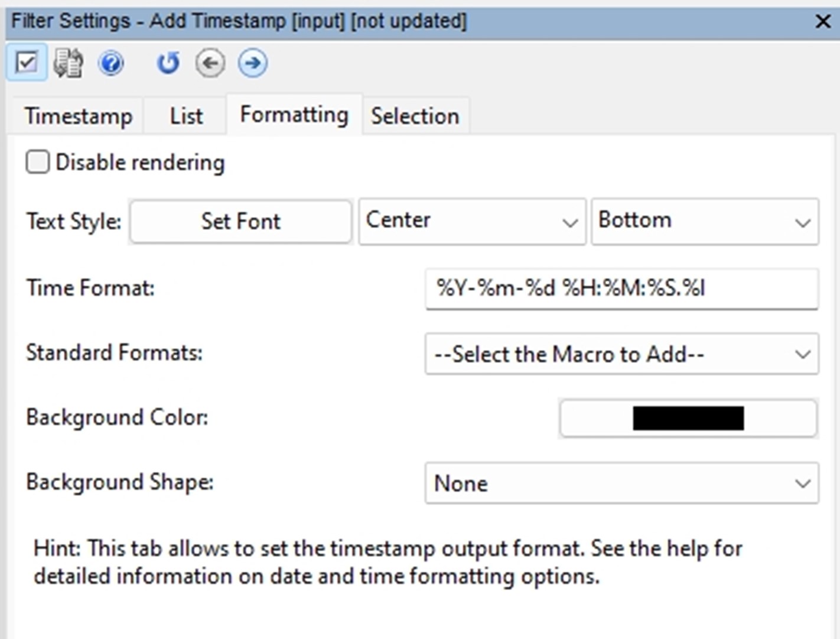Open the copy settings toolbar icon
This screenshot has width=840, height=639.
pos(67,61)
